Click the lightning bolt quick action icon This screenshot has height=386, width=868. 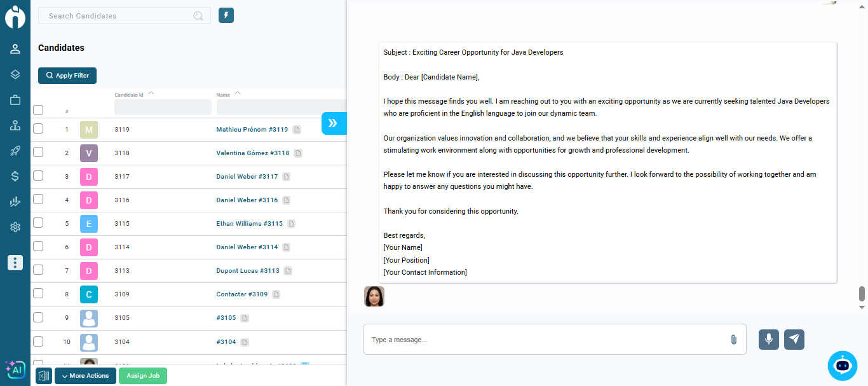click(226, 15)
